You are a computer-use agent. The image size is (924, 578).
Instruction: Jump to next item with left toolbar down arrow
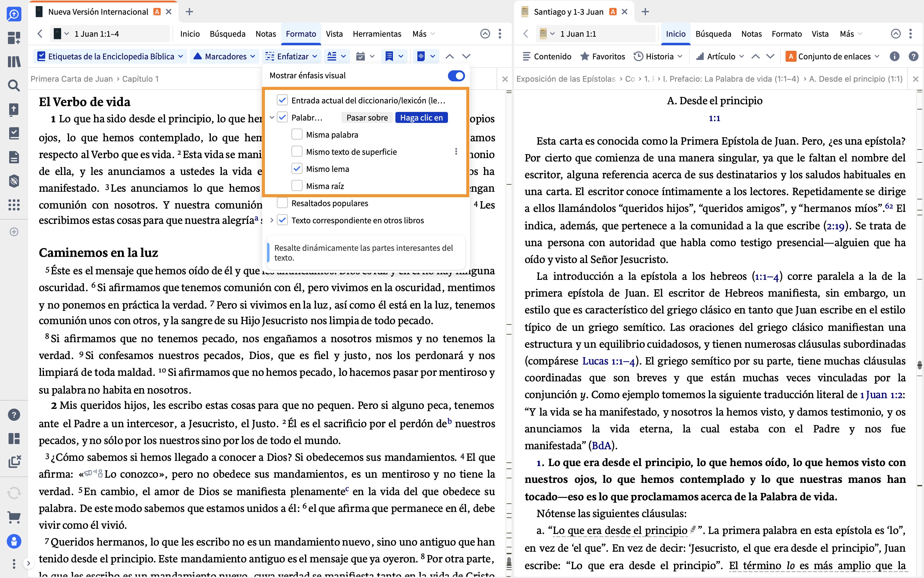(466, 56)
